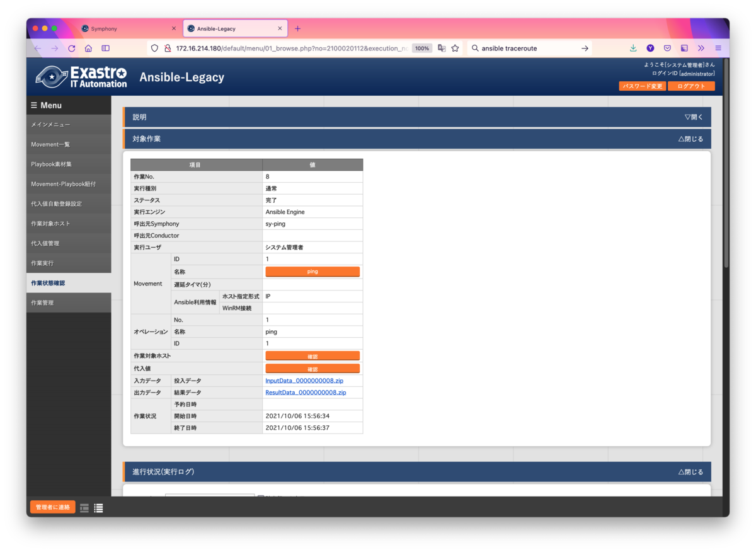The image size is (756, 552).
Task: Click the shield tracking protection icon
Action: pos(154,48)
